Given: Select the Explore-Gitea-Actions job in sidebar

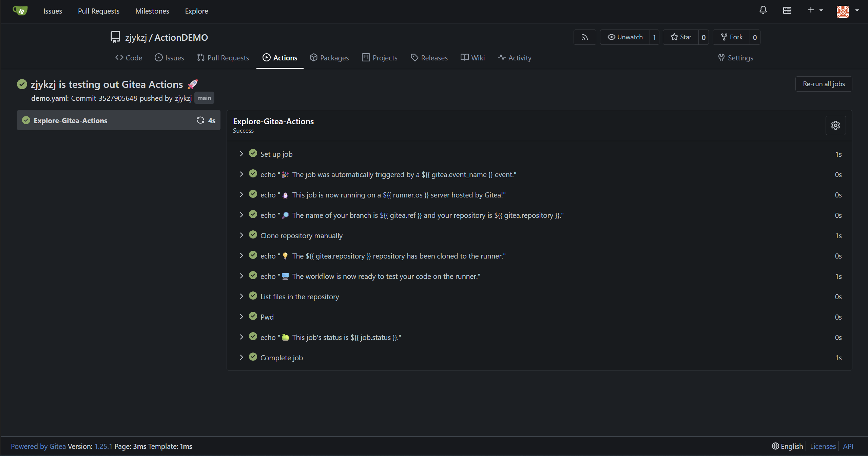Looking at the screenshot, I should point(71,120).
